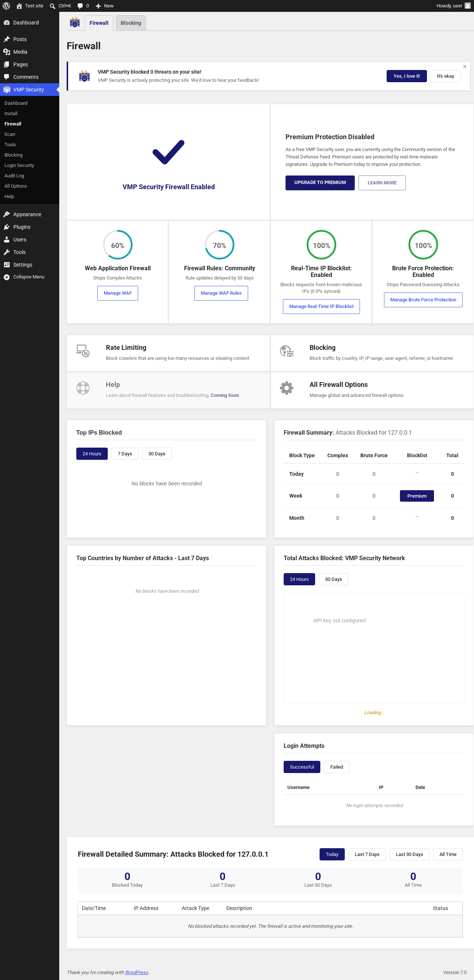Click the VMP Security Firewall Enabled checkmark
474x980 pixels.
click(x=168, y=152)
